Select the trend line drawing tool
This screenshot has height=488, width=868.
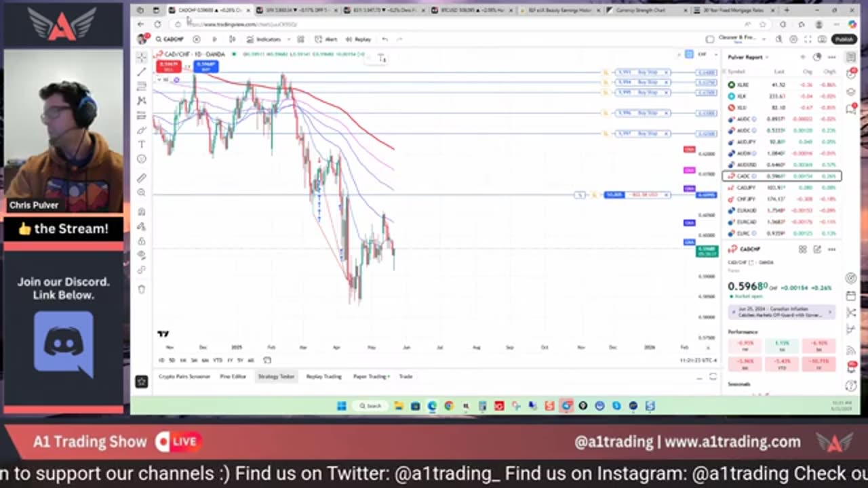coord(142,72)
